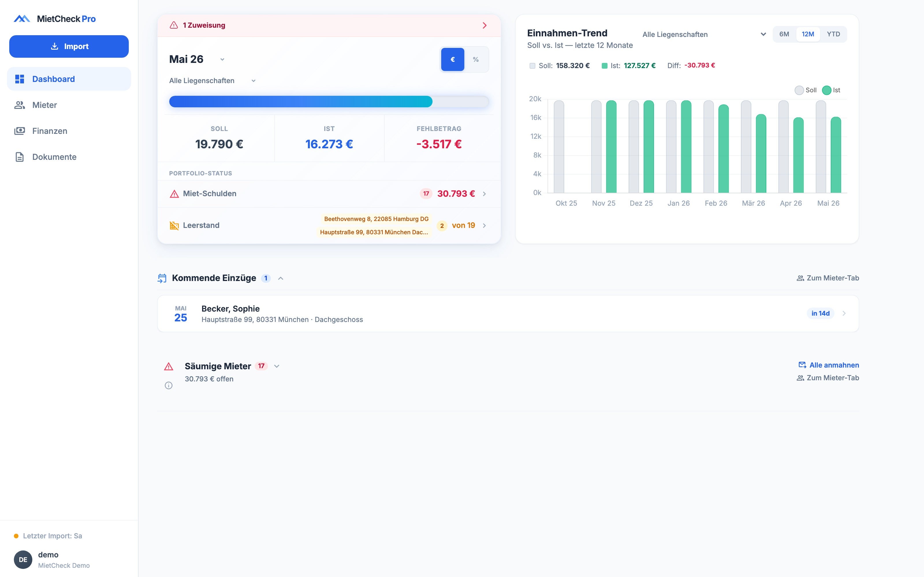Click the Mieter people icon in sidebar
Screen dimensions: 924x577
(x=19, y=105)
